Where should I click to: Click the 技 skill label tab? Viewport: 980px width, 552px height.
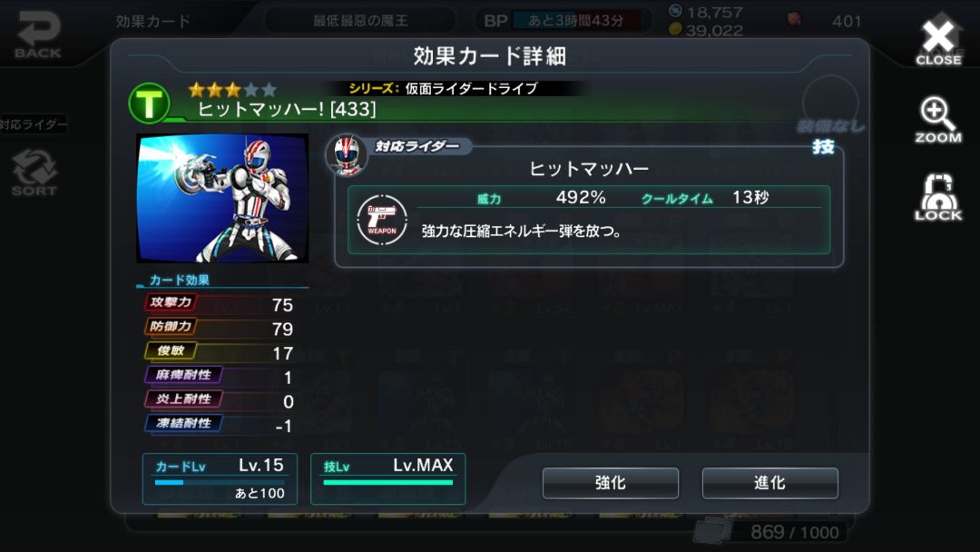823,147
